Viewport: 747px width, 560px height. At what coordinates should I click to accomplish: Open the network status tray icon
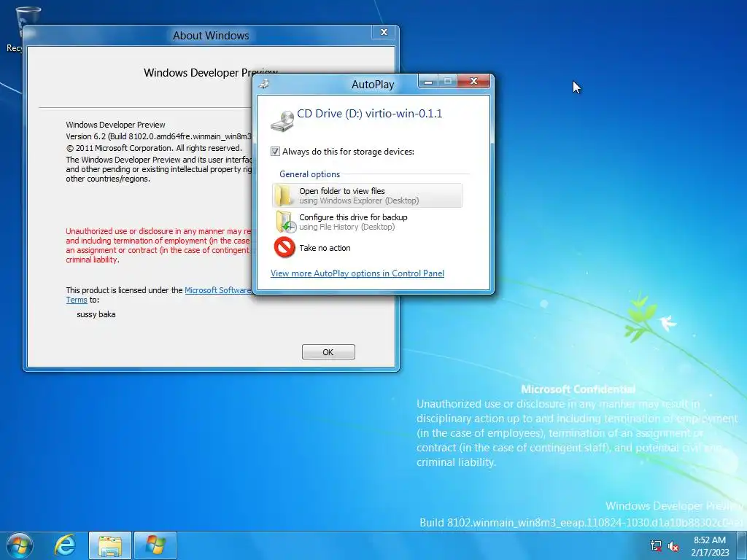[656, 545]
